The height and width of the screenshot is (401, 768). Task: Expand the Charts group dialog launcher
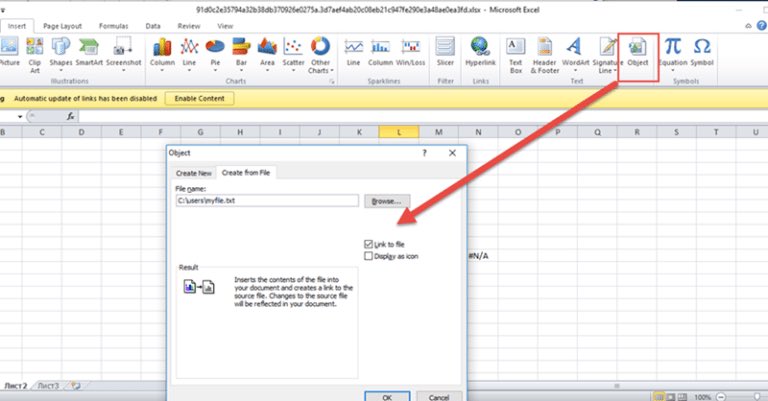tap(332, 82)
